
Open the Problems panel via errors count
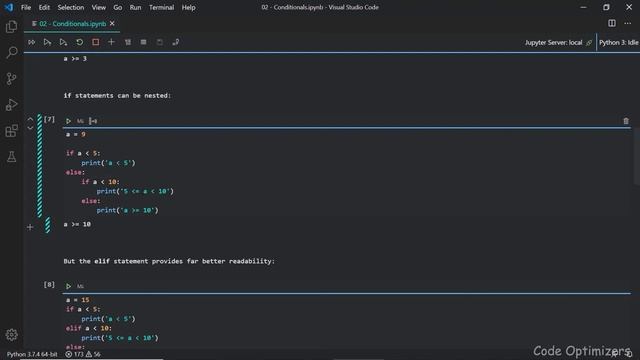[74, 354]
